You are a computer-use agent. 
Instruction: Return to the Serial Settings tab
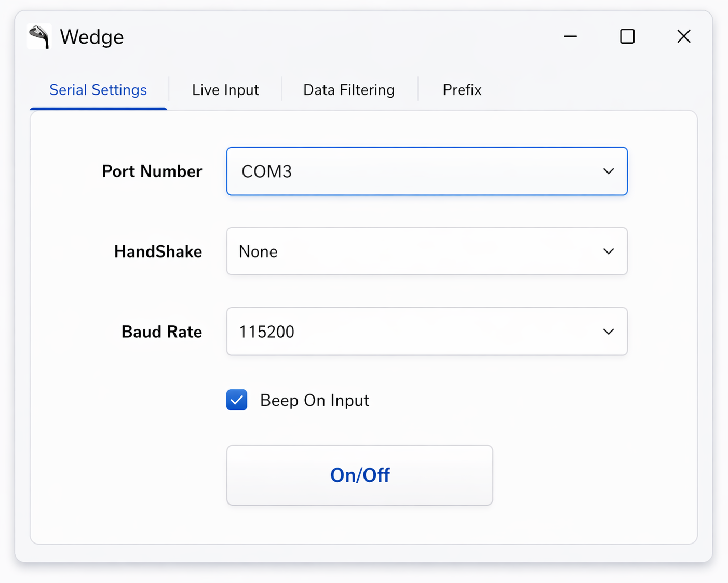pos(98,89)
